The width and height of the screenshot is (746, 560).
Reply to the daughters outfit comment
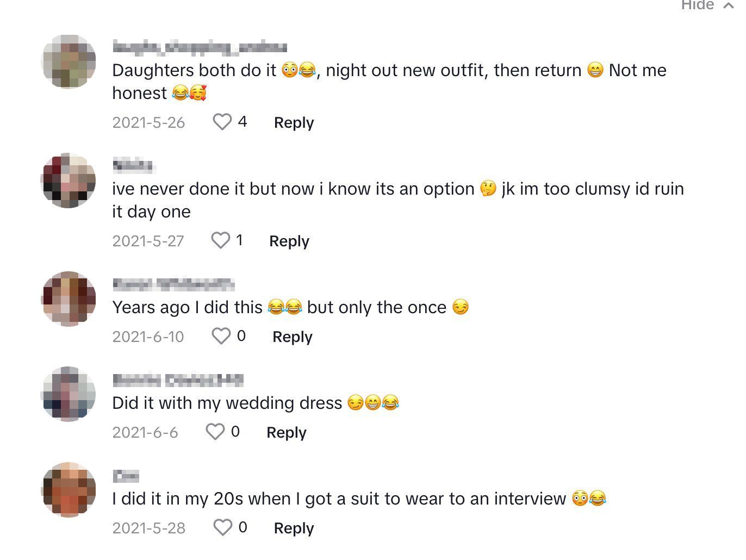pyautogui.click(x=293, y=122)
